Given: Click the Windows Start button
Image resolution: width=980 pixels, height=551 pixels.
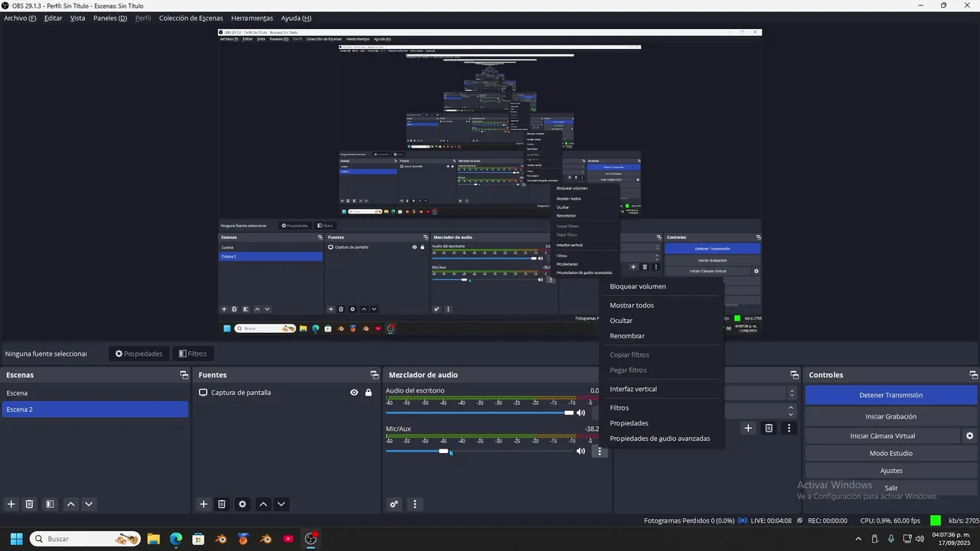Looking at the screenshot, I should [16, 539].
